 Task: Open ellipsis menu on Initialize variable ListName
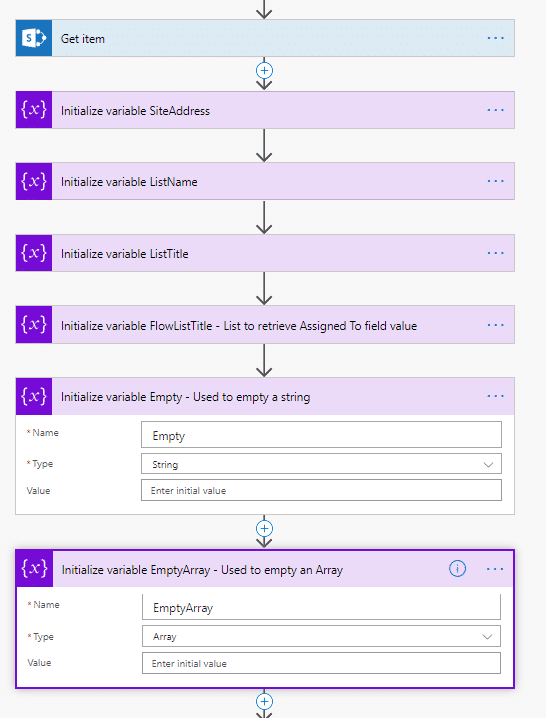[x=496, y=181]
